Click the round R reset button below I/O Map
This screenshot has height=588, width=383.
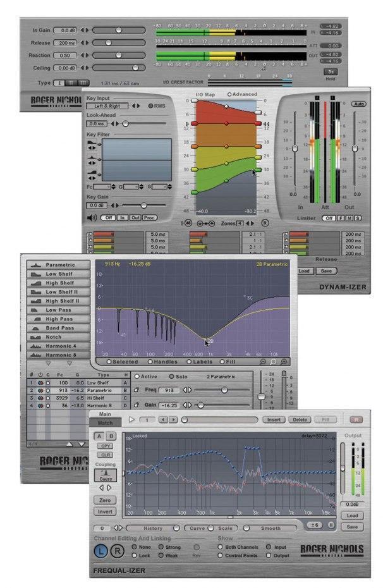tap(265, 223)
